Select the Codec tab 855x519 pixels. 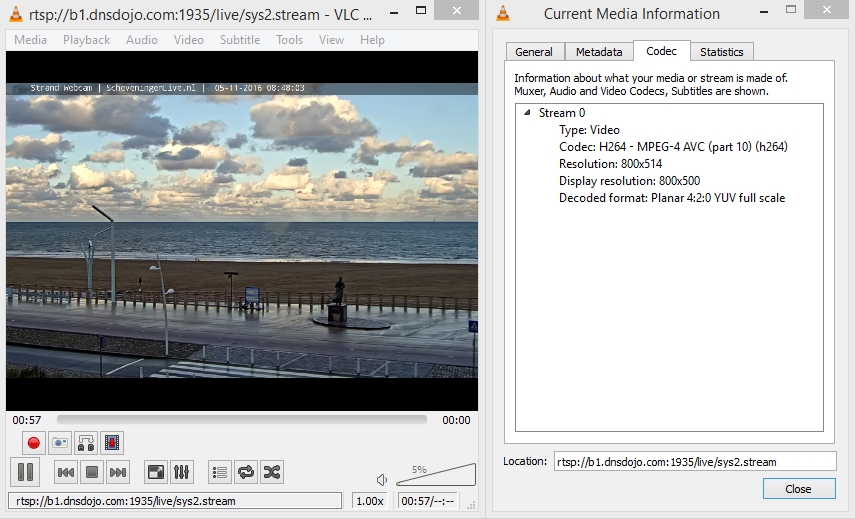click(x=661, y=51)
